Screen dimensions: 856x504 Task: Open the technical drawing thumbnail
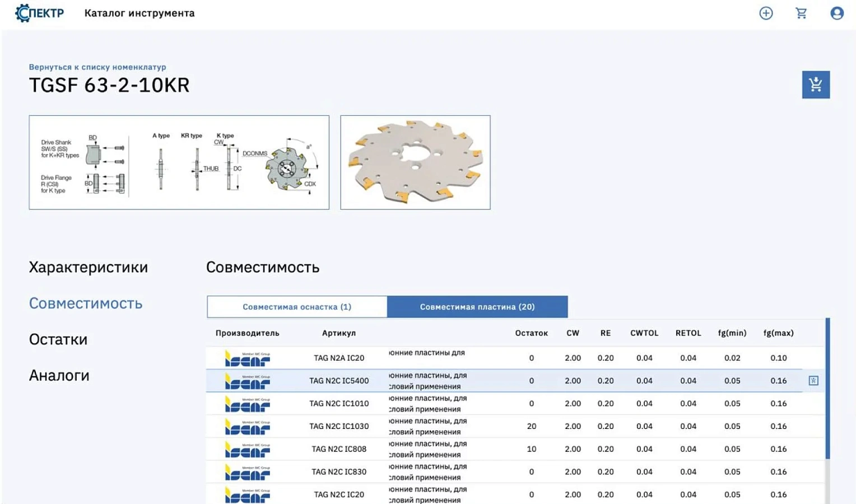tap(179, 162)
